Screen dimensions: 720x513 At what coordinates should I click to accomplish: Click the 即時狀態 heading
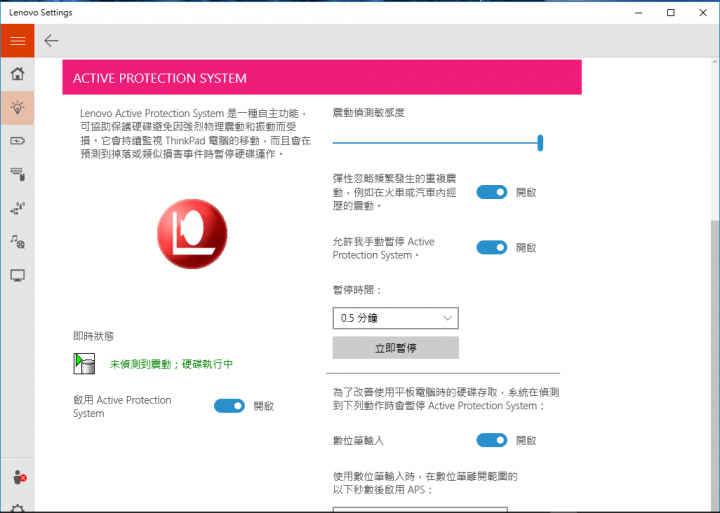click(94, 336)
